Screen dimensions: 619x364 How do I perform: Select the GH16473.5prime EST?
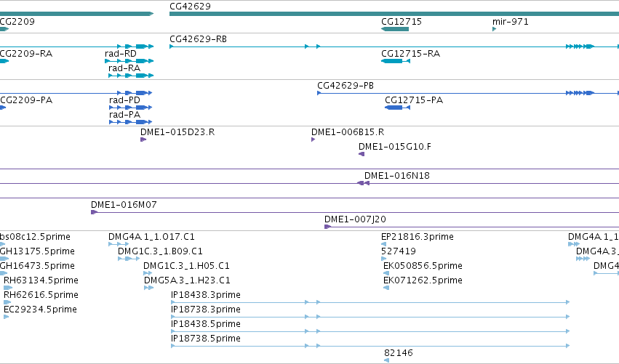4,273
